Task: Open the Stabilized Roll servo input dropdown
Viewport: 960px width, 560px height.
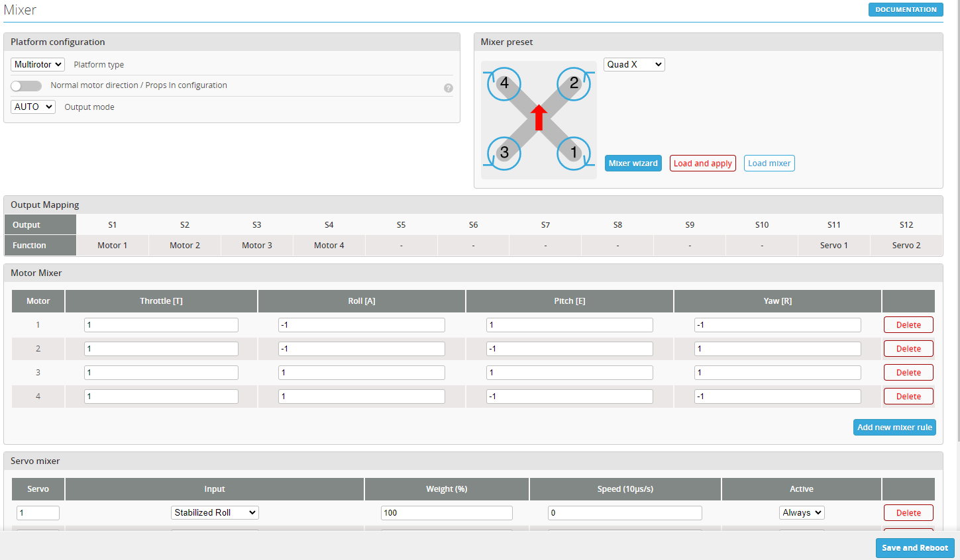Action: (215, 512)
